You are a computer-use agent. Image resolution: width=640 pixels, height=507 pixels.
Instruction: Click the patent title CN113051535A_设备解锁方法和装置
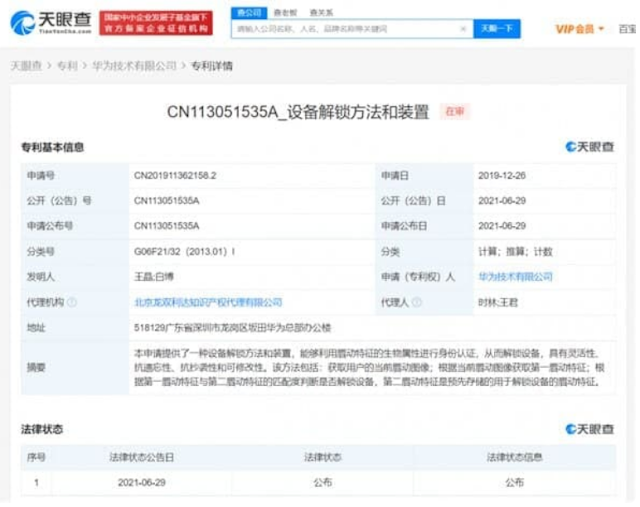298,112
